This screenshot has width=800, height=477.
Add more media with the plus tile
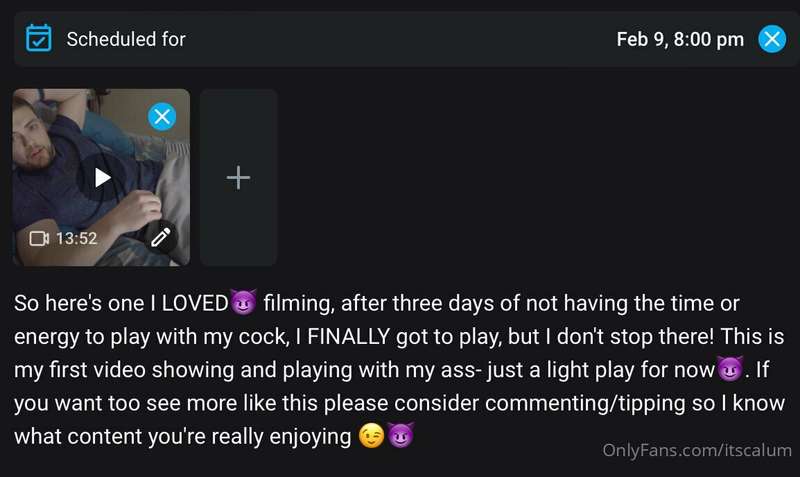click(x=238, y=178)
